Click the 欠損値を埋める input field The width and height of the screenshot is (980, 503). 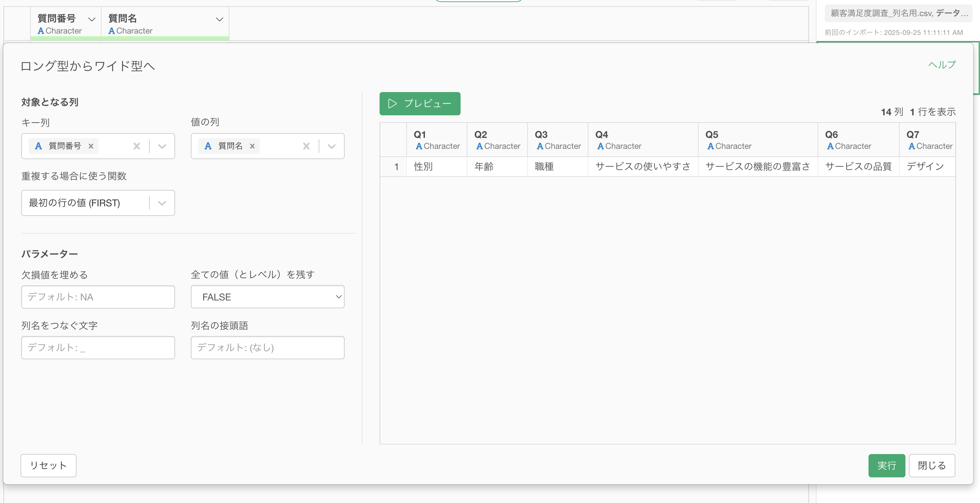98,297
